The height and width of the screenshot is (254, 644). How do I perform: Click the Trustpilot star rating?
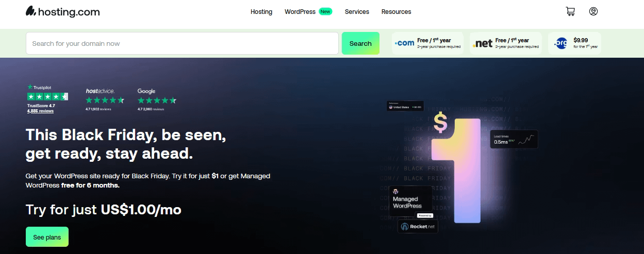[47, 96]
